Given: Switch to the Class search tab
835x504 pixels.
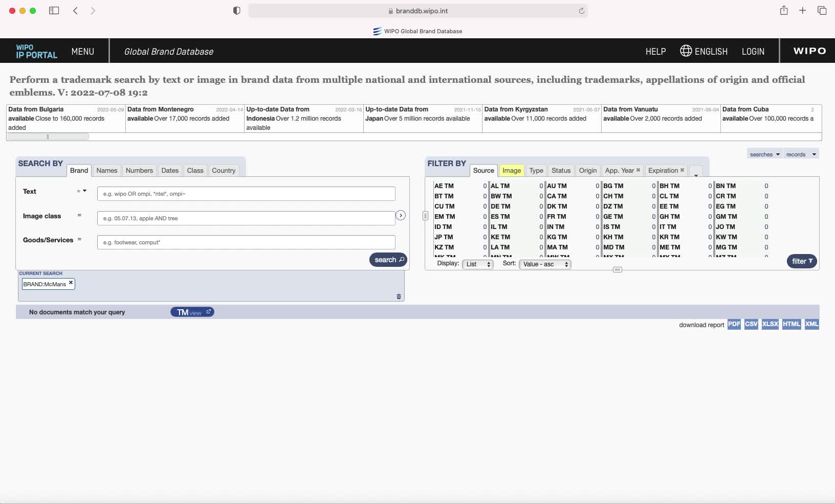Looking at the screenshot, I should [x=195, y=171].
